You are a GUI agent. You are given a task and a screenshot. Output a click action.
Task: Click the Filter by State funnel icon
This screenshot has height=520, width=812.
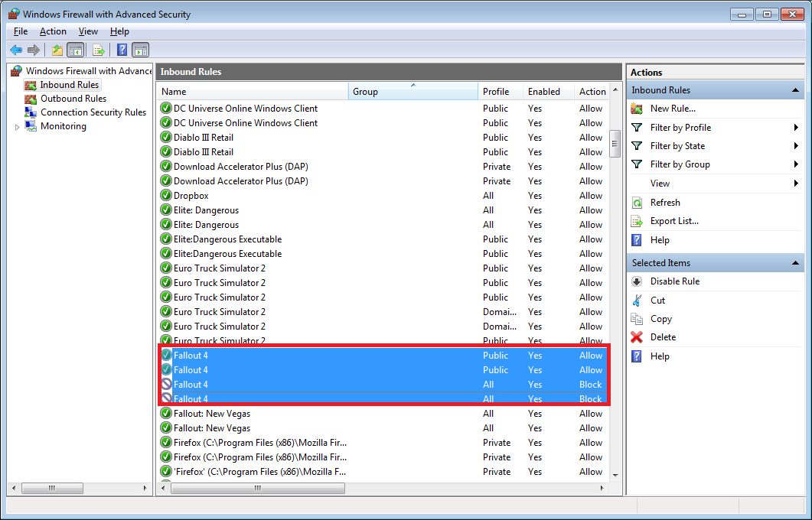coord(637,146)
